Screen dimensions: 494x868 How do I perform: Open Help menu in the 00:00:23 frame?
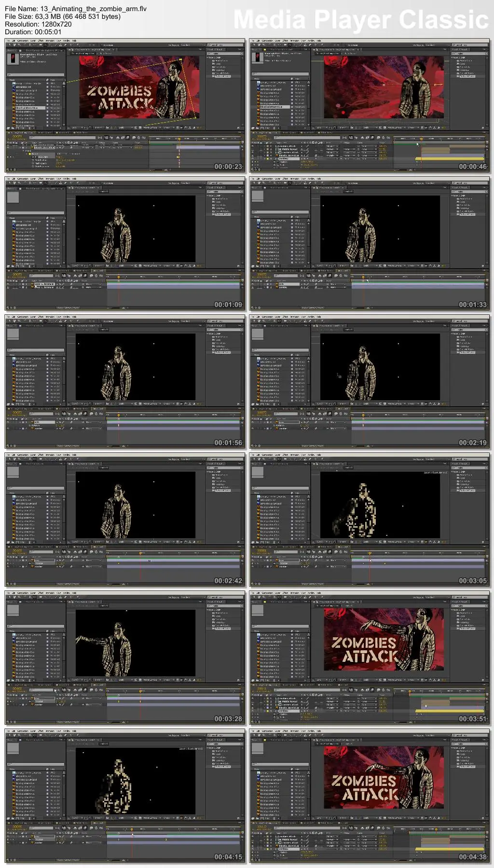tap(74, 41)
